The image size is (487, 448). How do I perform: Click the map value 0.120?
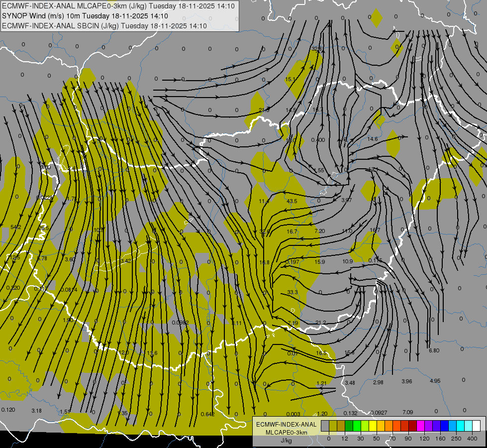coord(8,410)
